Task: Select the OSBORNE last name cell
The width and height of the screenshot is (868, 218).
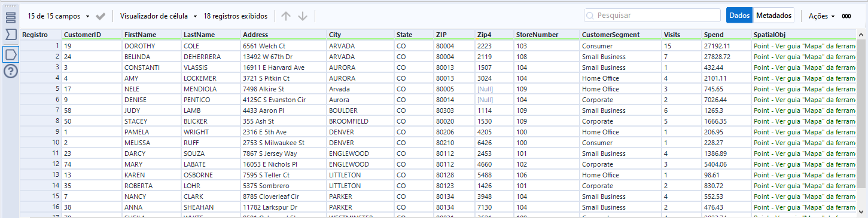Action: 211,175
